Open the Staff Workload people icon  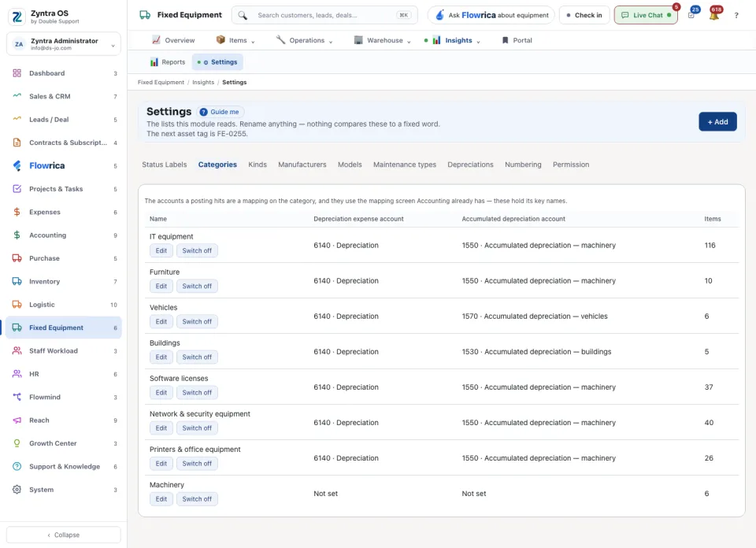pyautogui.click(x=17, y=351)
